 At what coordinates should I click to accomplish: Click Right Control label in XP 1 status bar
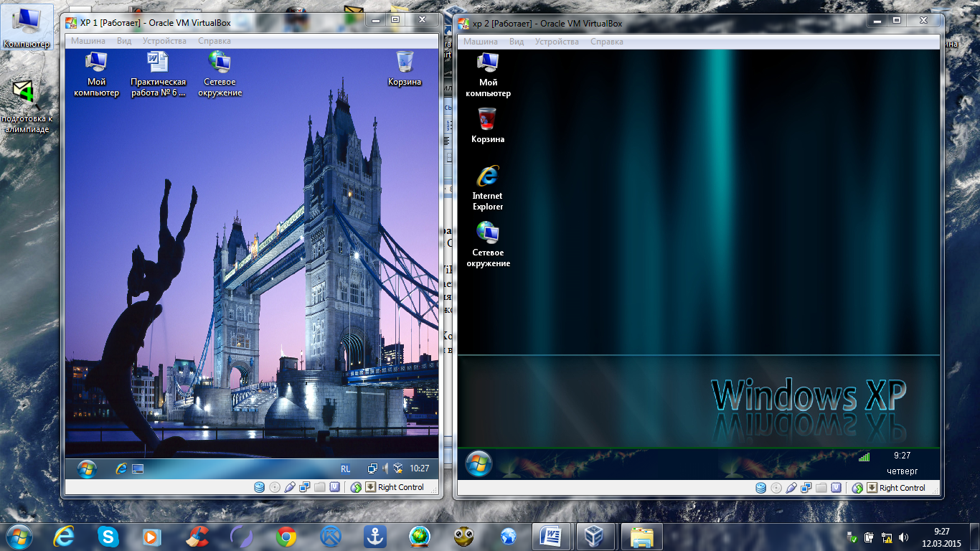pos(401,487)
